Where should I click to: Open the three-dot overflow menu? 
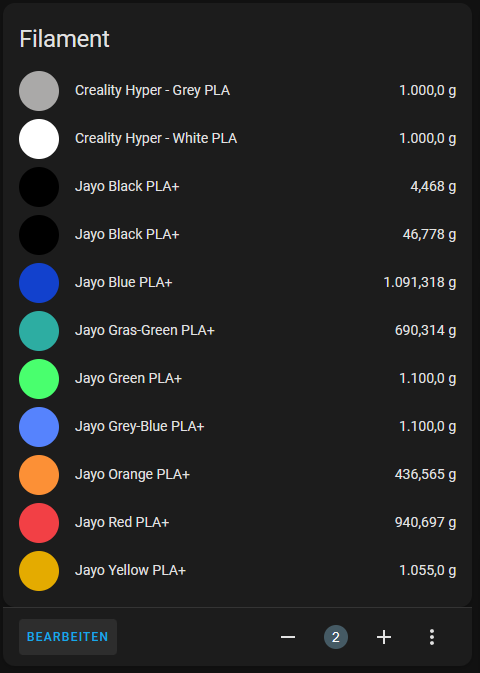432,637
